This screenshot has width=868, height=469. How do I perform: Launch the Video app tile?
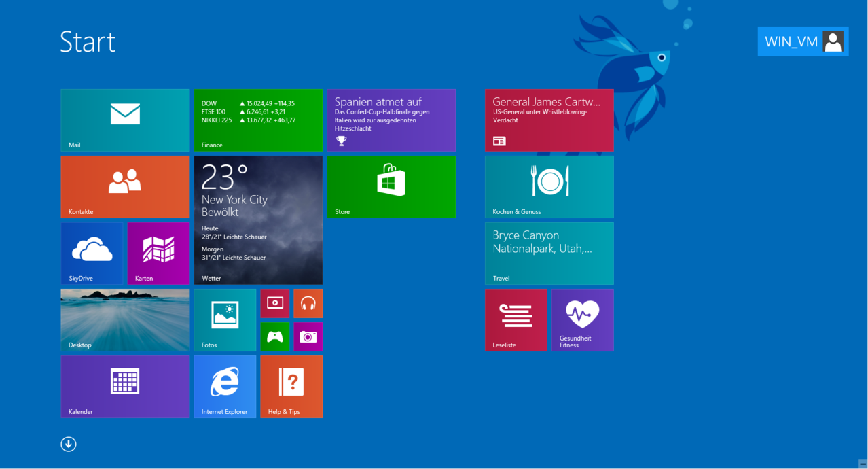[275, 303]
